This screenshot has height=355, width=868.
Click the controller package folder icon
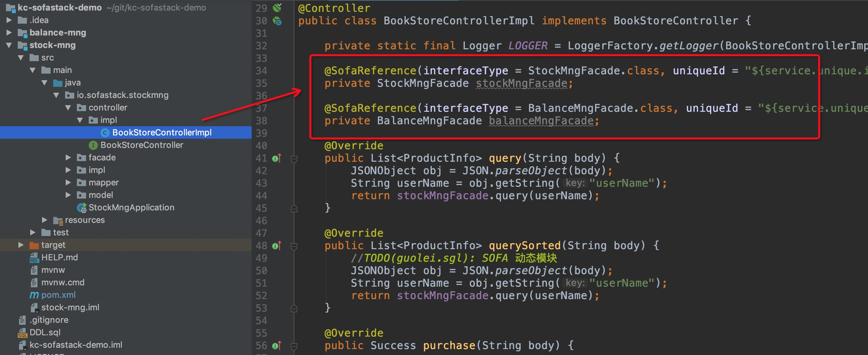[x=81, y=107]
